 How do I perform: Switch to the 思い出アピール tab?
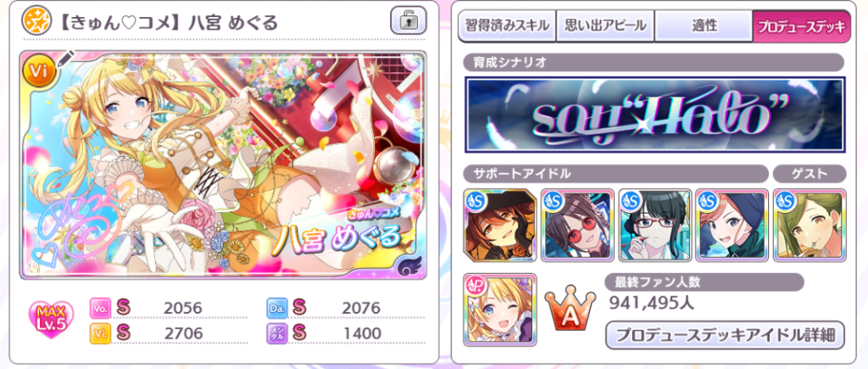[605, 25]
